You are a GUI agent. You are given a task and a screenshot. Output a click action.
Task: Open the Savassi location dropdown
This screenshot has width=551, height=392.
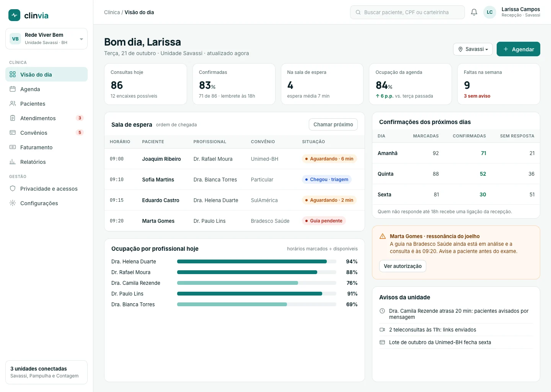pyautogui.click(x=473, y=49)
